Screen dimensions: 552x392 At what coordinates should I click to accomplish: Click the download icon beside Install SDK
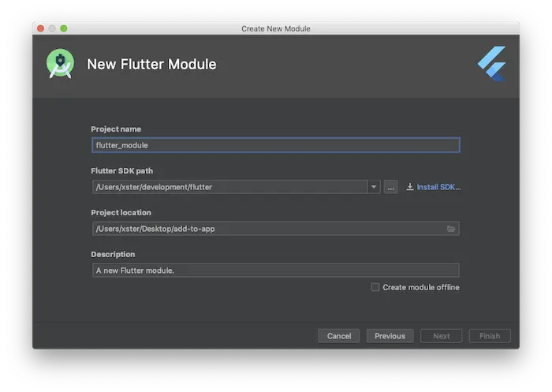point(409,187)
